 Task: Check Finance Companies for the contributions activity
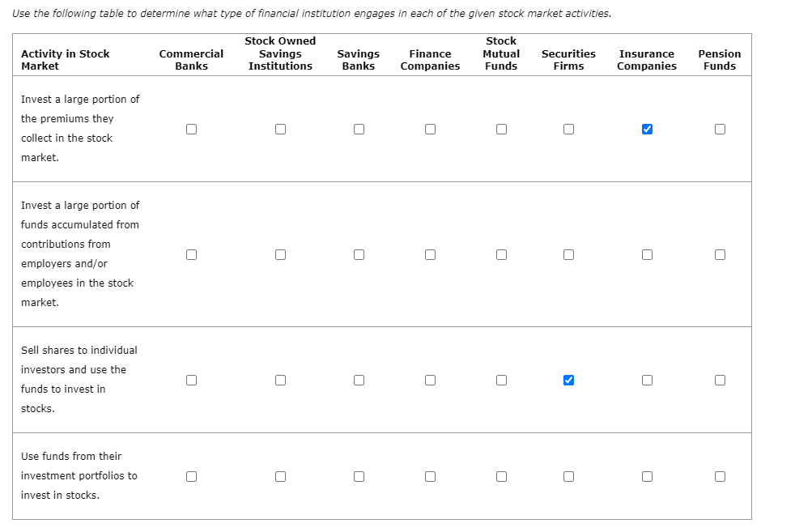[430, 254]
